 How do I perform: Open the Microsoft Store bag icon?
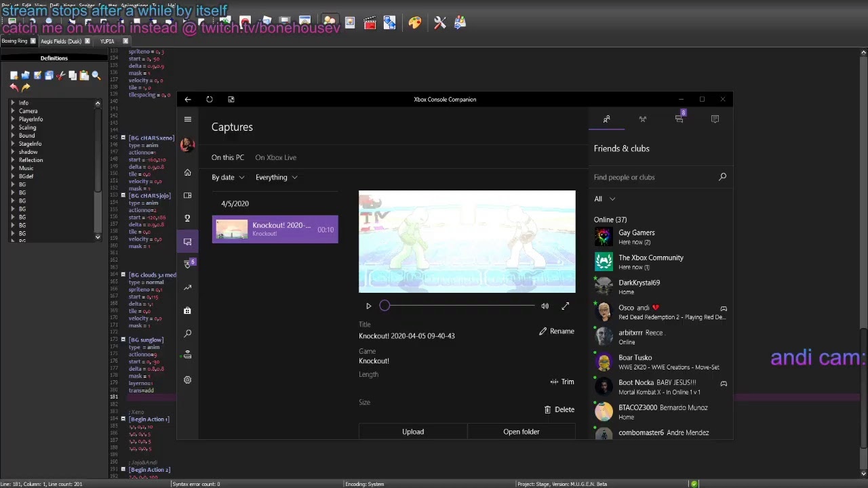pos(188,310)
